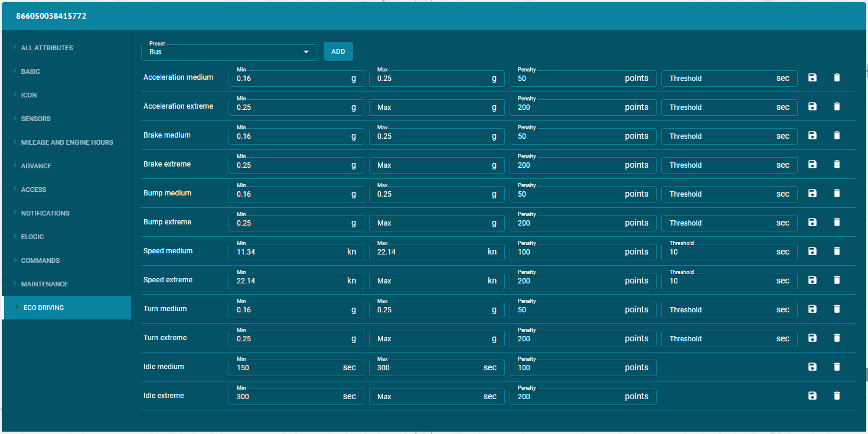
Task: Save the Acceleration medium row
Action: tap(812, 77)
